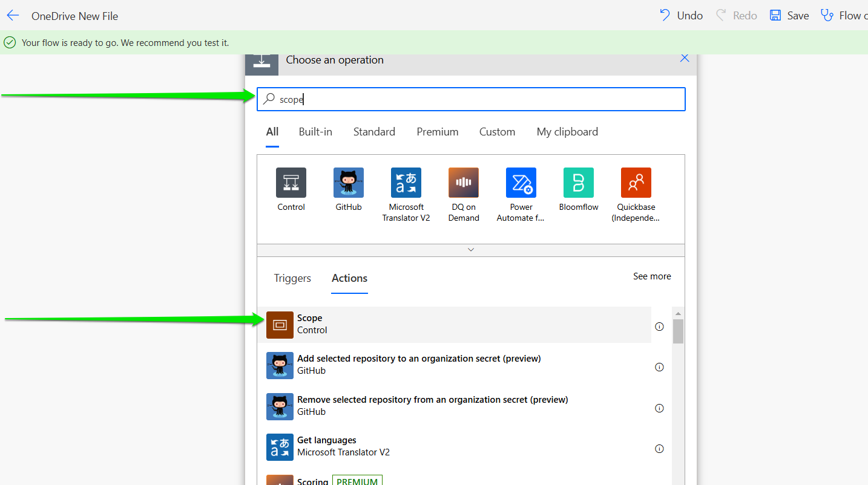The image size is (868, 485).
Task: Open the Premium tab
Action: click(437, 132)
